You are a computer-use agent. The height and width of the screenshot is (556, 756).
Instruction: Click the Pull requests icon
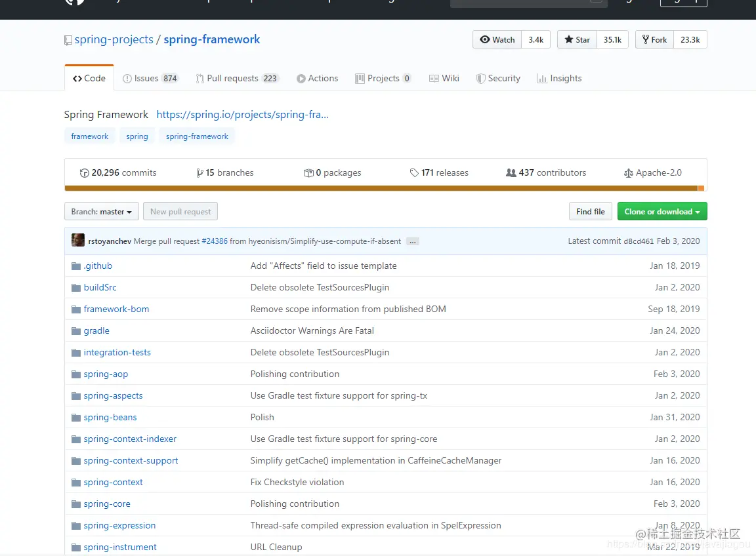(199, 79)
